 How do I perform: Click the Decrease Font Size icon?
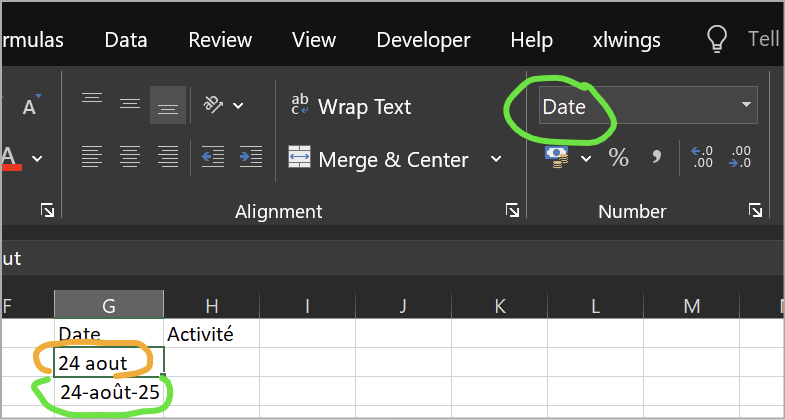[30, 105]
